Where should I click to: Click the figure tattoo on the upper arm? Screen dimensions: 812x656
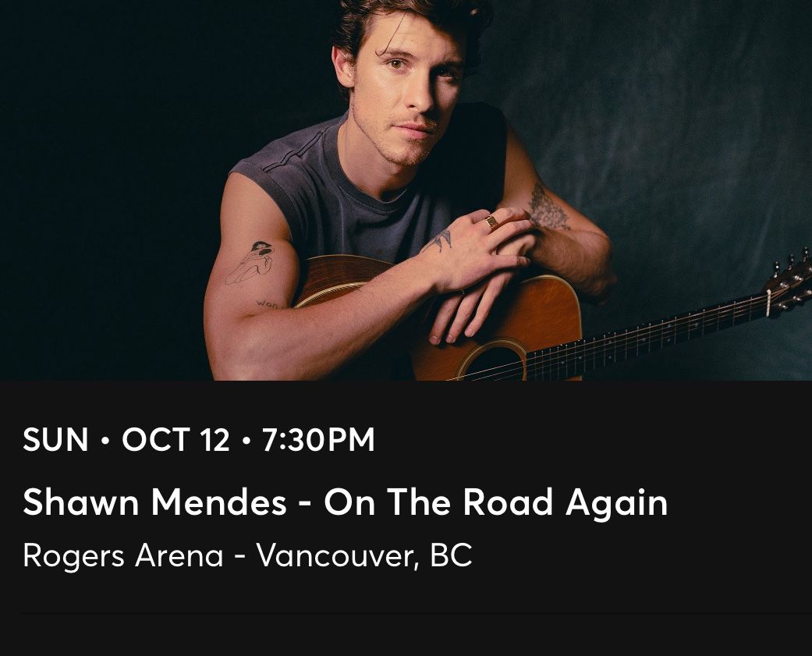click(x=252, y=263)
